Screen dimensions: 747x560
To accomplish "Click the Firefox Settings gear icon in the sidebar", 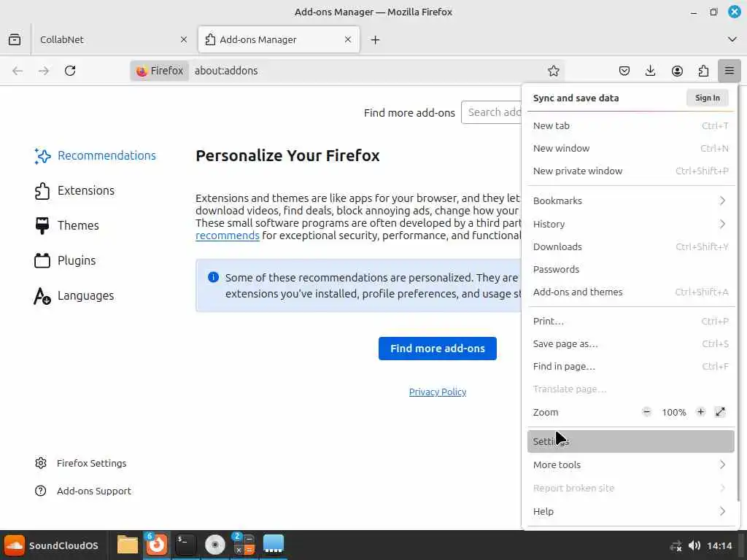I will (x=41, y=463).
